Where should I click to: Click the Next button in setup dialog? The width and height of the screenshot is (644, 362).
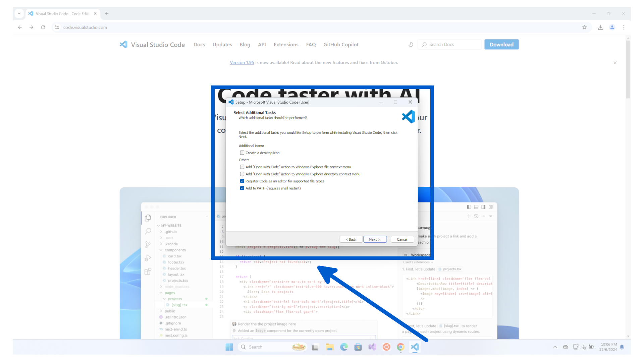(x=375, y=239)
